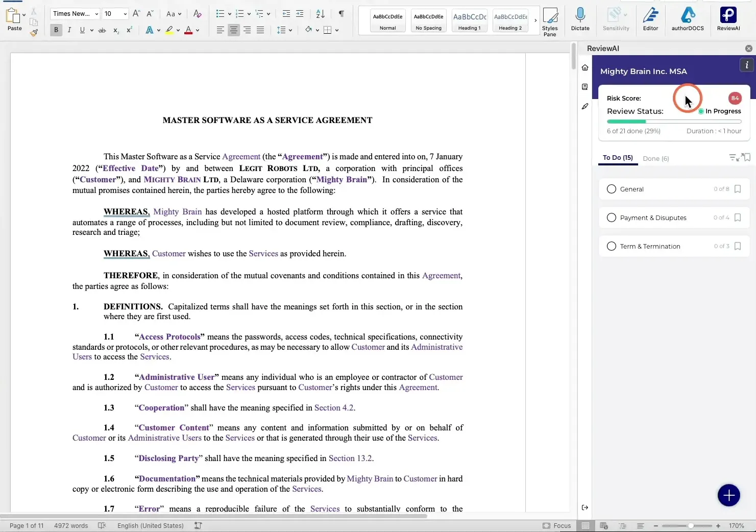
Task: Switch to the Done (6) tab
Action: [656, 159]
